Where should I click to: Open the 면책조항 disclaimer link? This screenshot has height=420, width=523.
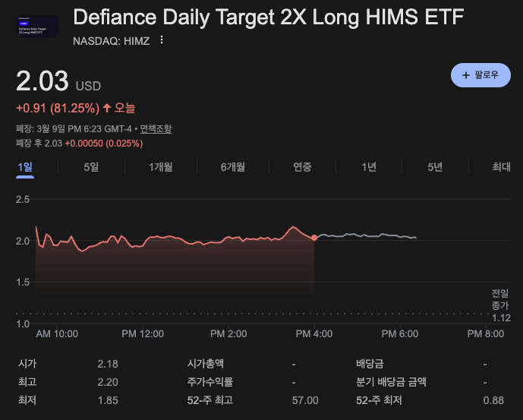[156, 128]
